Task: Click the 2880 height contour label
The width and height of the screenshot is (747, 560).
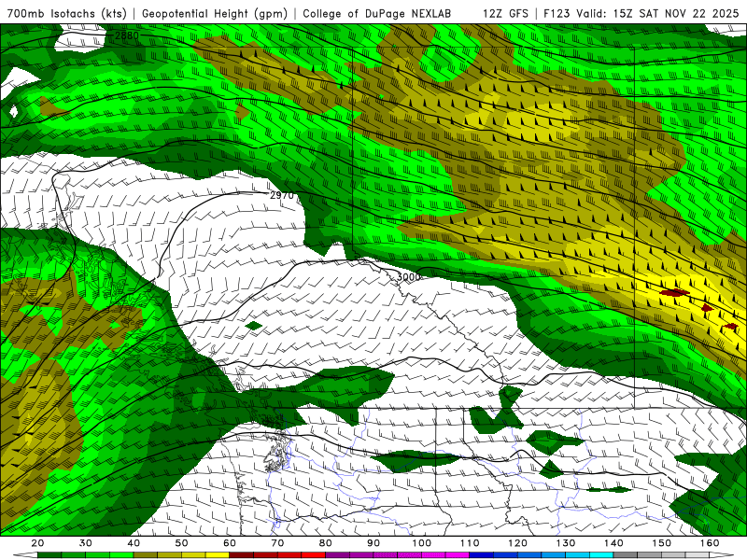Action: click(x=127, y=35)
